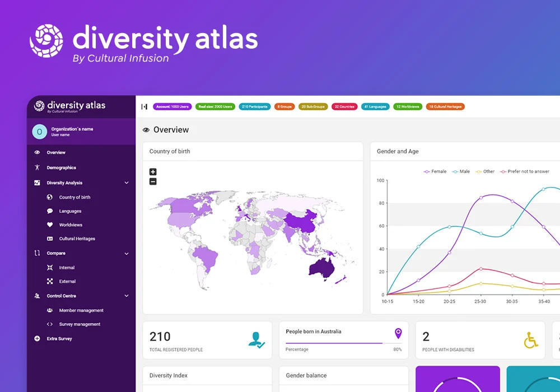Image resolution: width=560 pixels, height=392 pixels.
Task: Click the Overview eye icon in sidebar
Action: pos(37,152)
